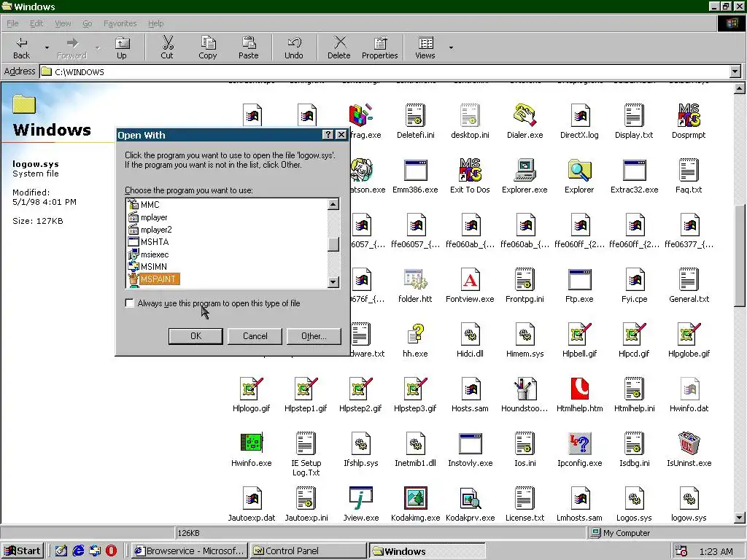Check Always use this program checkbox
The image size is (747, 560).
click(x=130, y=303)
